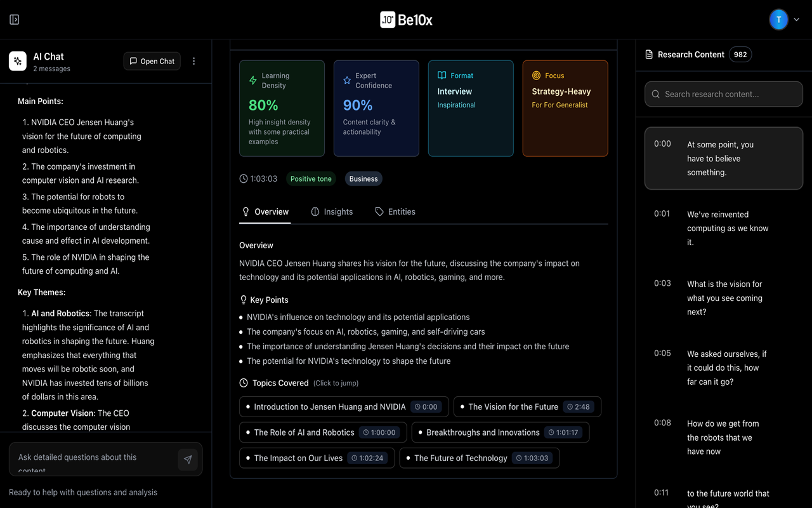This screenshot has width=812, height=508.
Task: Switch to the Insights tab
Action: click(x=332, y=212)
